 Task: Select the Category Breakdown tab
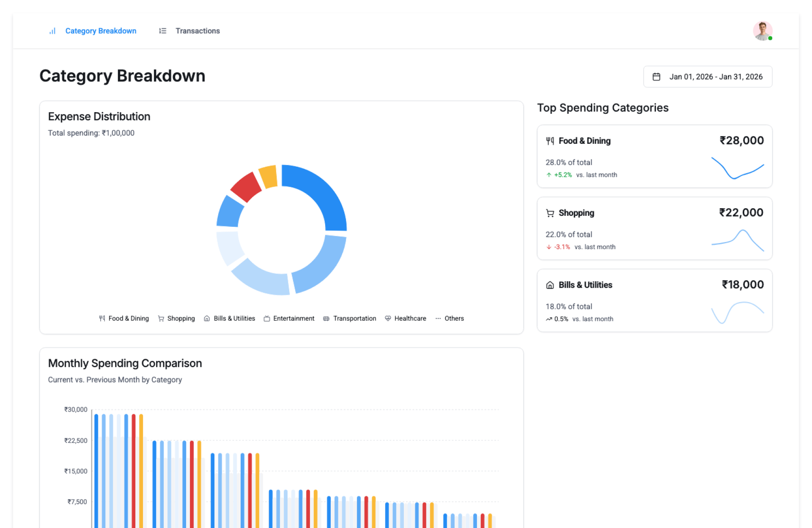(101, 31)
